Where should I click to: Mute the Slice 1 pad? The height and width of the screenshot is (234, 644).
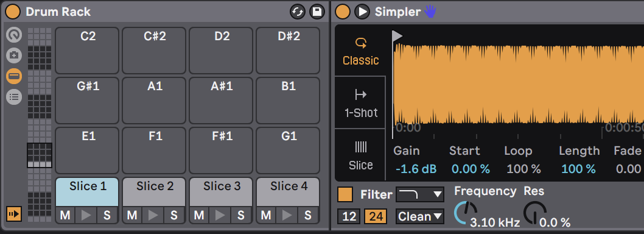(x=65, y=215)
